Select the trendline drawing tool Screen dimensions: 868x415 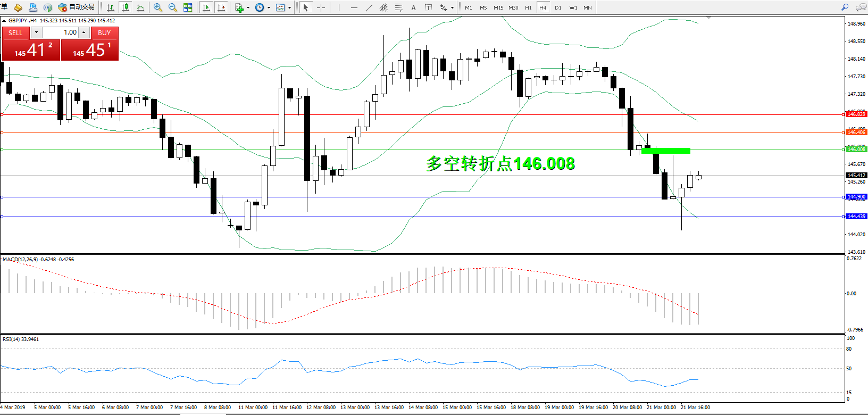369,7
